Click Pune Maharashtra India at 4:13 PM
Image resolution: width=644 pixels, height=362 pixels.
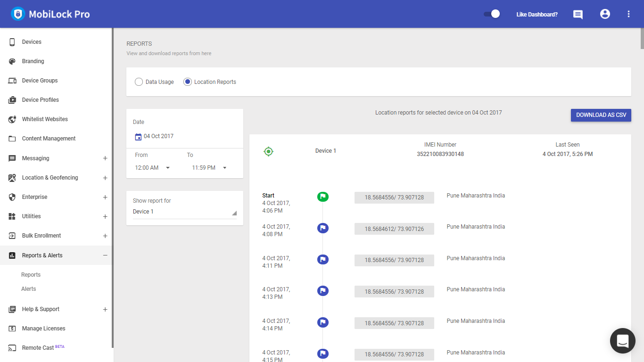tap(476, 289)
